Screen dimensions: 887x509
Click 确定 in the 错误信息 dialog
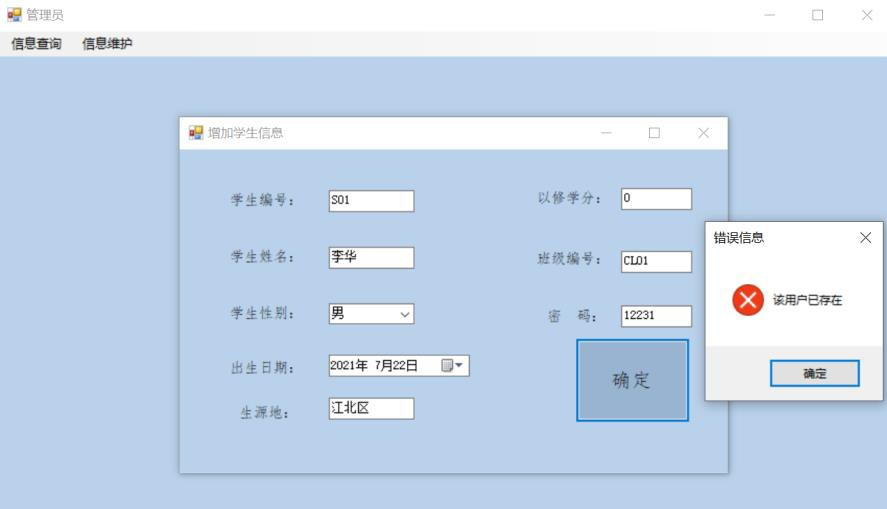(815, 373)
